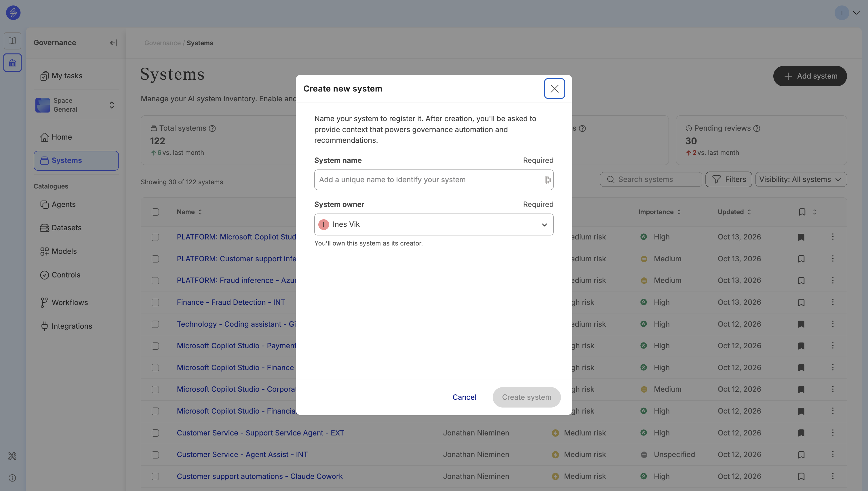Expand the System owner dropdown showing Ines Vik
The width and height of the screenshot is (868, 491).
tap(434, 224)
